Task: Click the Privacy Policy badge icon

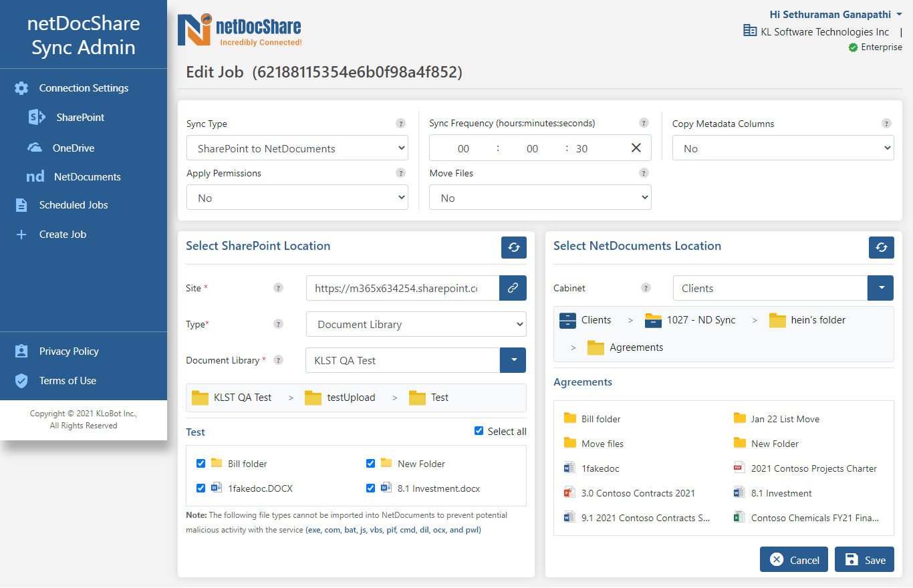Action: [x=21, y=351]
